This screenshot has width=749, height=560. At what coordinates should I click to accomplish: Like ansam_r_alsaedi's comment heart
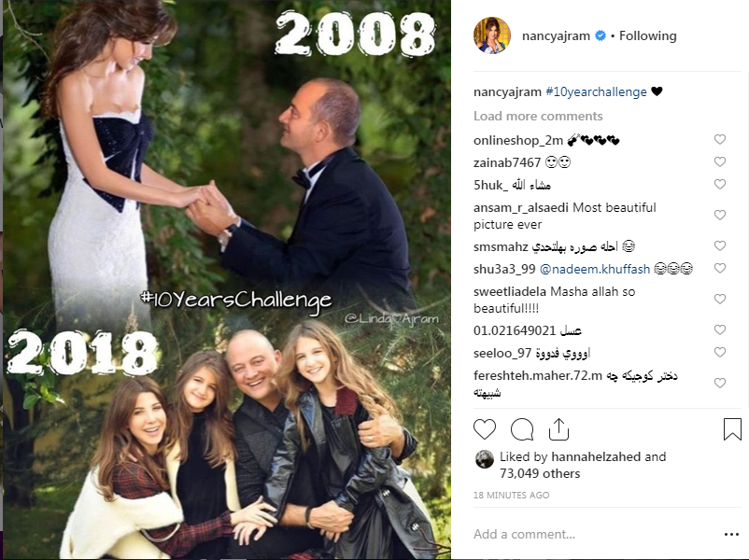pyautogui.click(x=720, y=215)
